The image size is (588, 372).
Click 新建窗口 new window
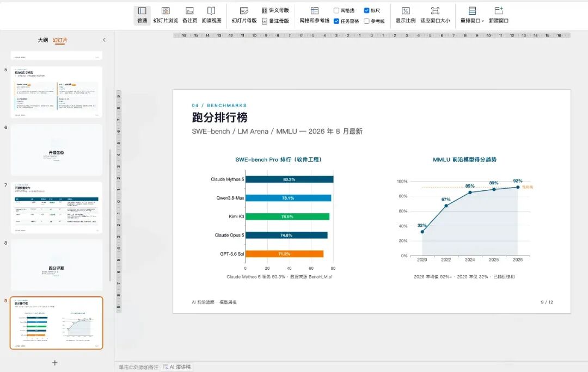pyautogui.click(x=498, y=15)
